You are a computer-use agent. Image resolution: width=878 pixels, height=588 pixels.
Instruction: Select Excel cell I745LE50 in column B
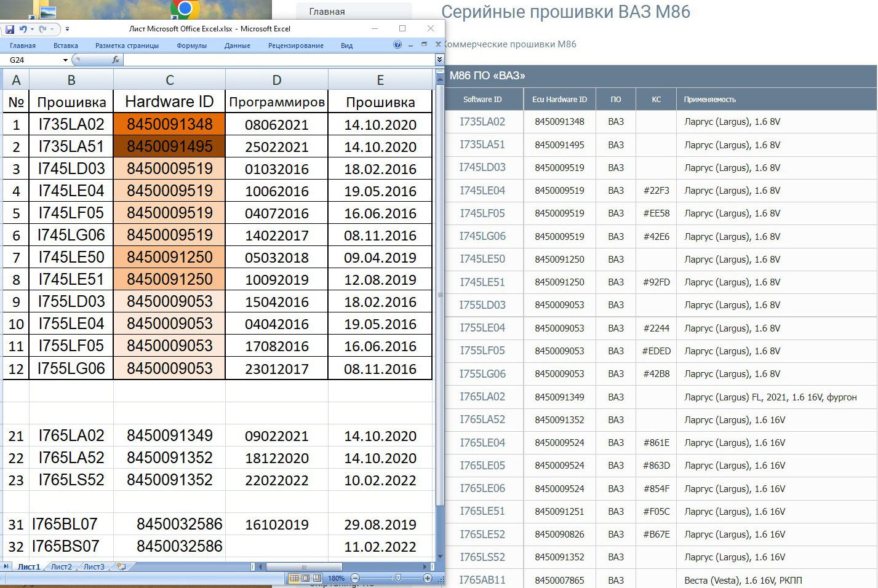pyautogui.click(x=71, y=257)
